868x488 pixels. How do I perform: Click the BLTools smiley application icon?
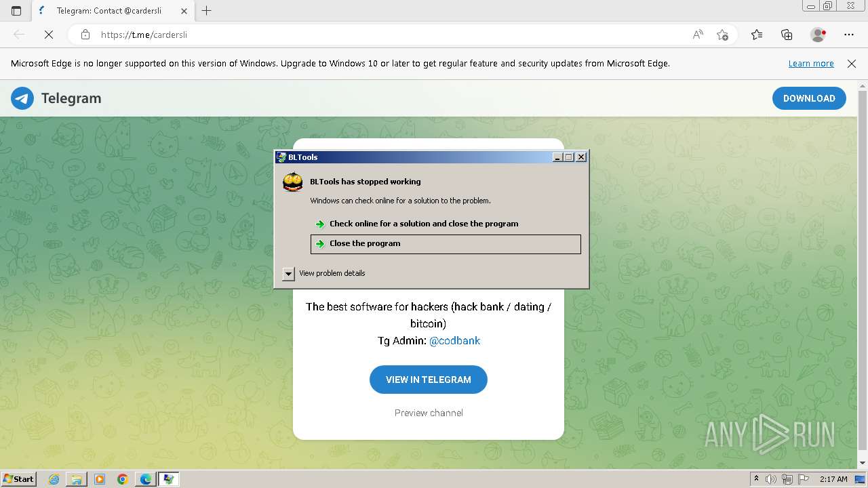pyautogui.click(x=293, y=182)
